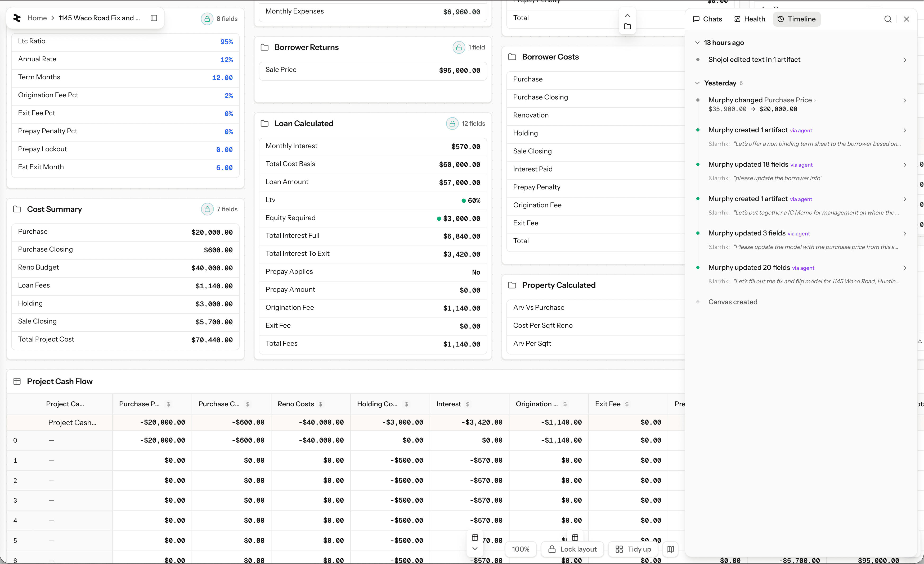Viewport: 924px width, 564px height.
Task: Collapse the 13 hours ago group
Action: [x=697, y=43]
